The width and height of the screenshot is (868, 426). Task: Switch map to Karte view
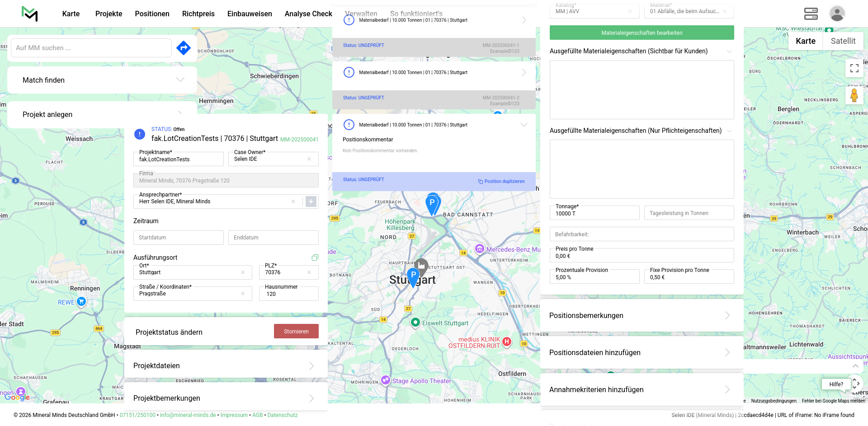(805, 41)
